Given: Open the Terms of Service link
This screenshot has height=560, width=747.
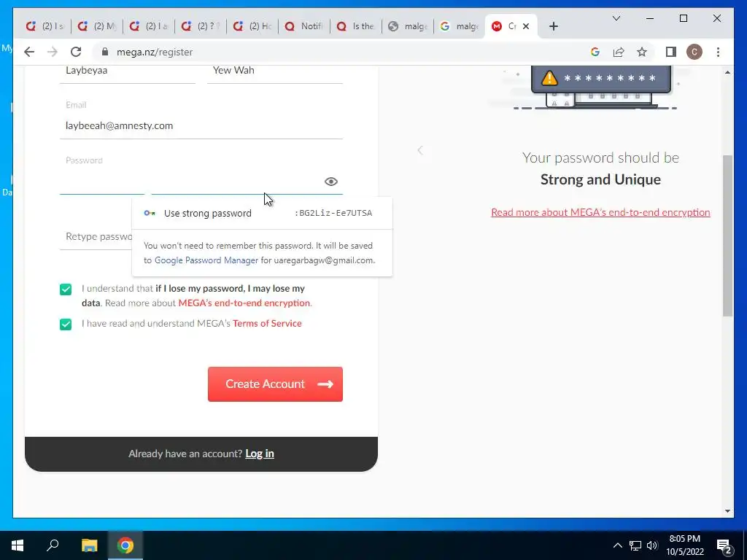Looking at the screenshot, I should click(267, 323).
